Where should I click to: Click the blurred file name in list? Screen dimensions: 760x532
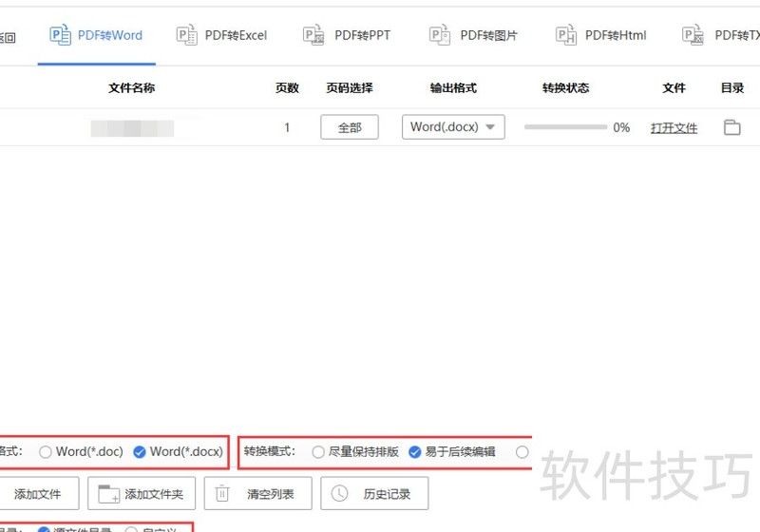tap(132, 128)
